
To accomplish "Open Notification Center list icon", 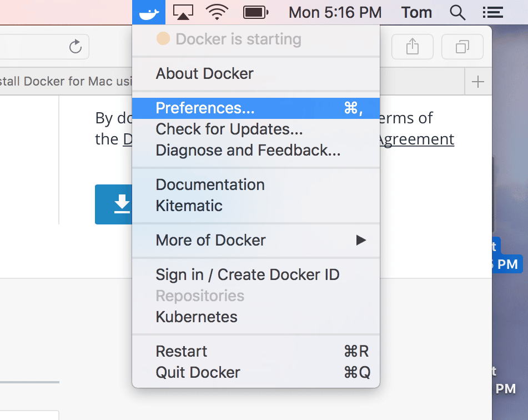I will point(492,12).
